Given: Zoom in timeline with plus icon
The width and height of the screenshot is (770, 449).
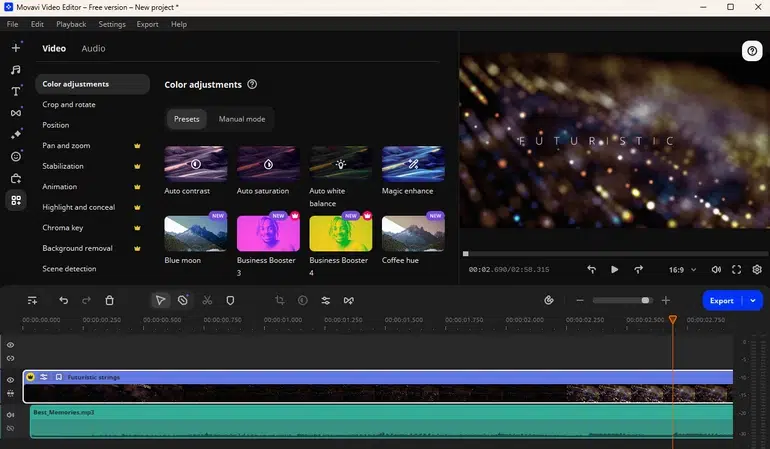Looking at the screenshot, I should click(666, 300).
